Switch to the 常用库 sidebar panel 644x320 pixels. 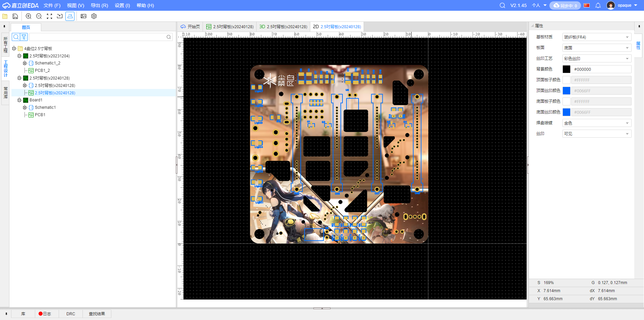pos(5,92)
